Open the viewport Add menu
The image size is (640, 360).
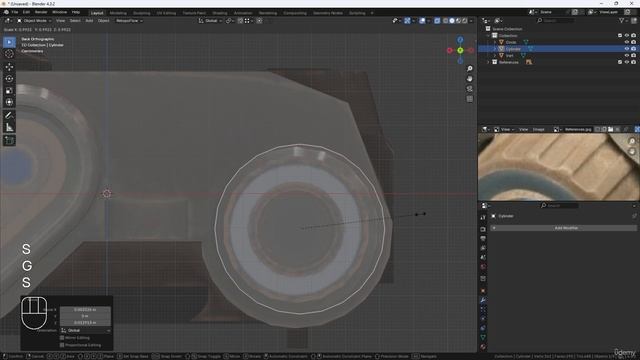coord(89,20)
